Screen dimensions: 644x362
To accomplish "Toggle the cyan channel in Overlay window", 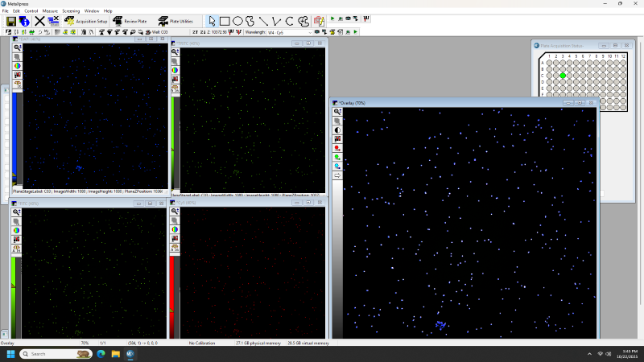I will 337,166.
